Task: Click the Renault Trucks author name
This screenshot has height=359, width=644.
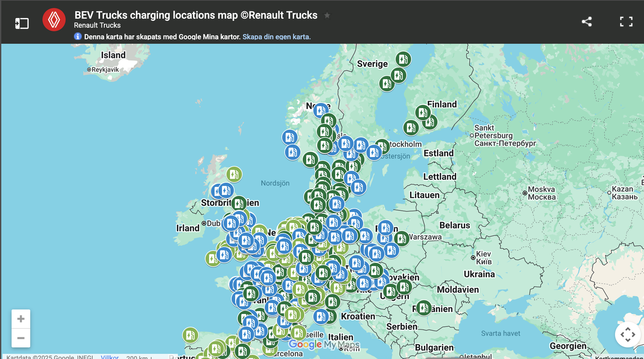Action: (97, 25)
